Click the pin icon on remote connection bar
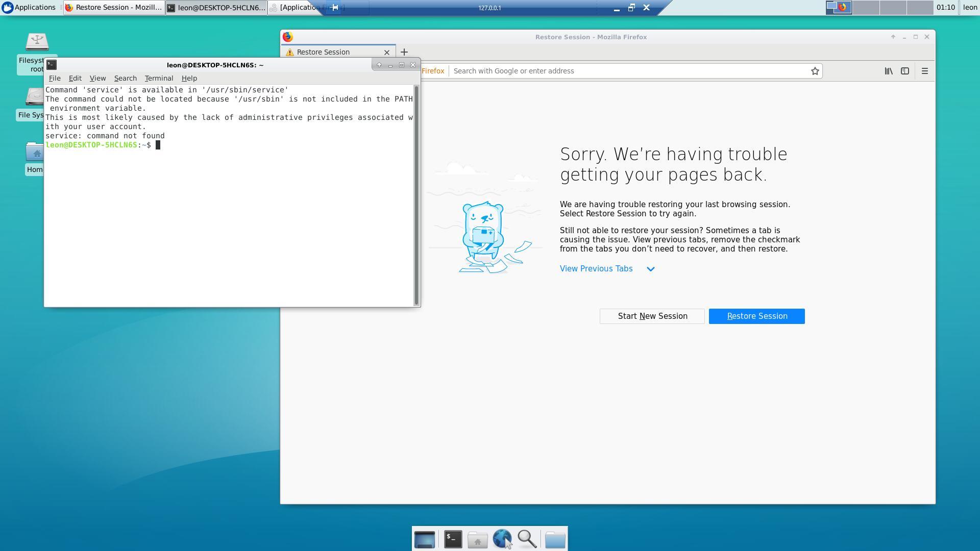This screenshot has width=980, height=551. pos(335,8)
